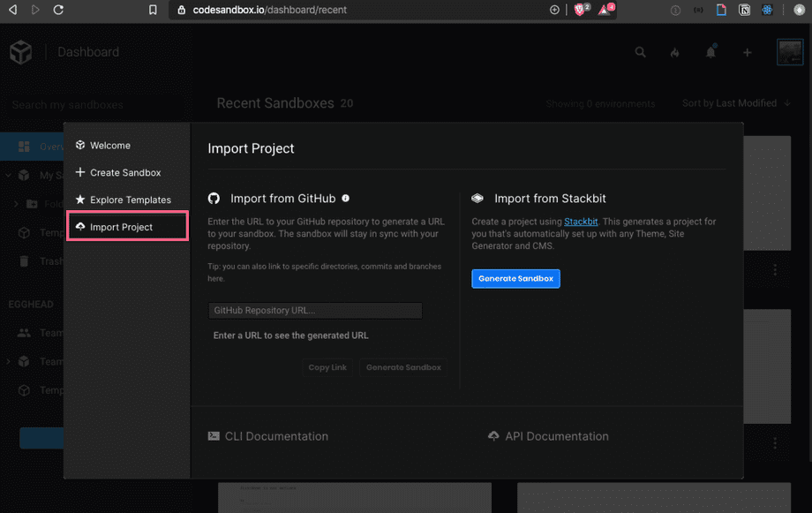Click the GitHub Repository URL input
Screen dimensions: 812x513
click(315, 311)
